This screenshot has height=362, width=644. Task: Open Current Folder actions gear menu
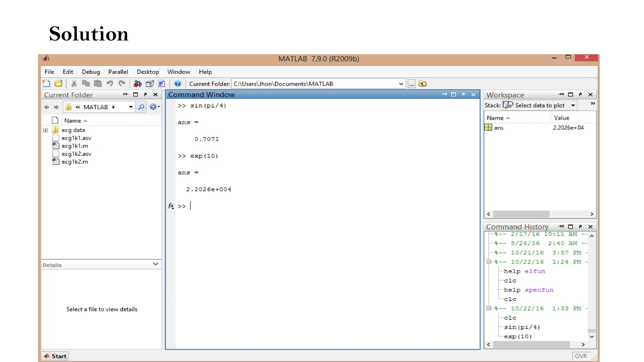[x=154, y=107]
